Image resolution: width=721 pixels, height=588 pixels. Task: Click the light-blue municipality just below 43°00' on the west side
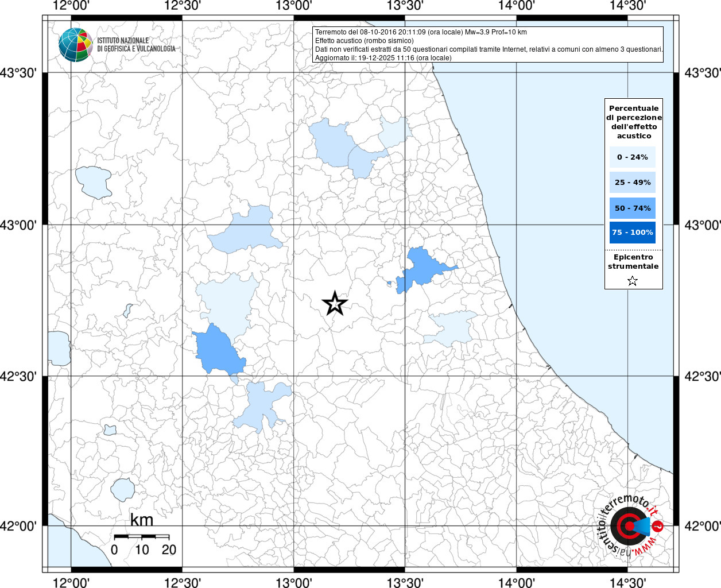point(248,231)
